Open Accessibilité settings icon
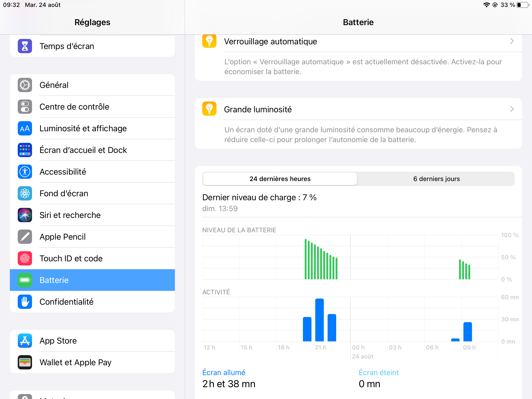 (x=25, y=172)
